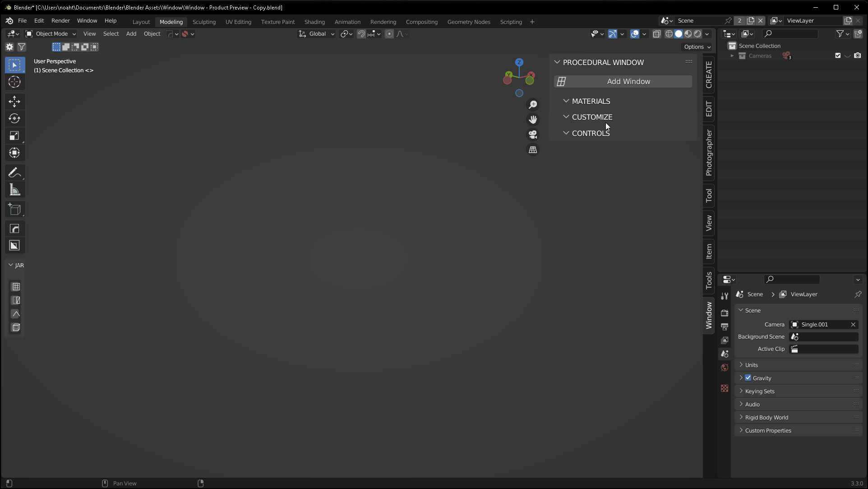Toggle X-ray view in header
868x489 pixels.
656,34
